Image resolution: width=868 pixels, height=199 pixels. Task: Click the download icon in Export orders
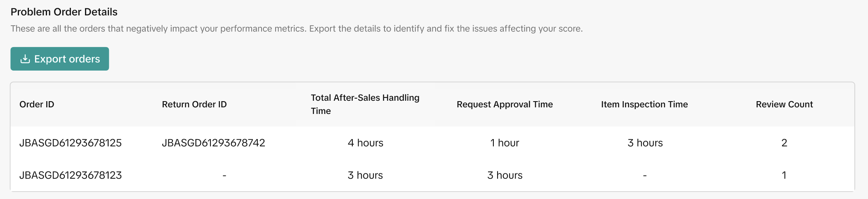(x=25, y=59)
